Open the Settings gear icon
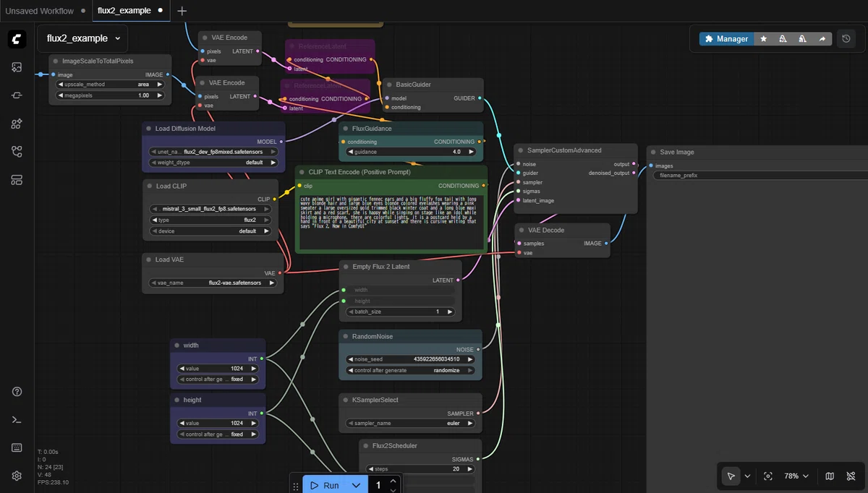This screenshot has width=868, height=493. (17, 476)
